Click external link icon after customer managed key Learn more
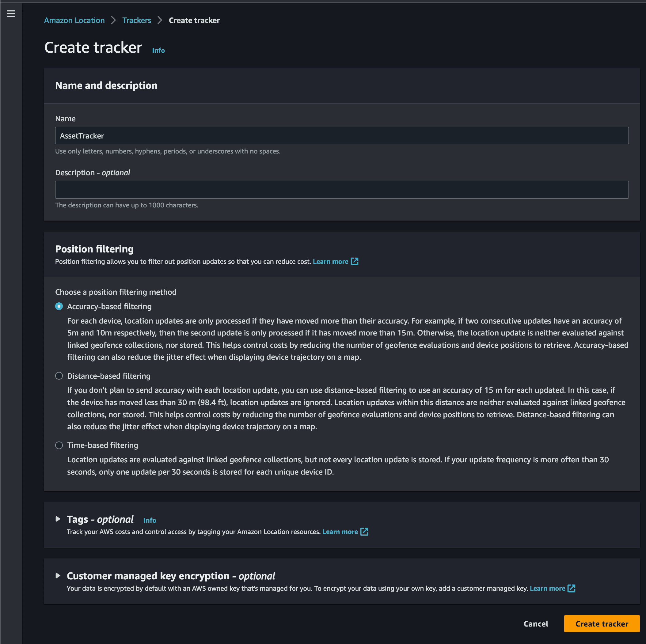 coord(572,588)
